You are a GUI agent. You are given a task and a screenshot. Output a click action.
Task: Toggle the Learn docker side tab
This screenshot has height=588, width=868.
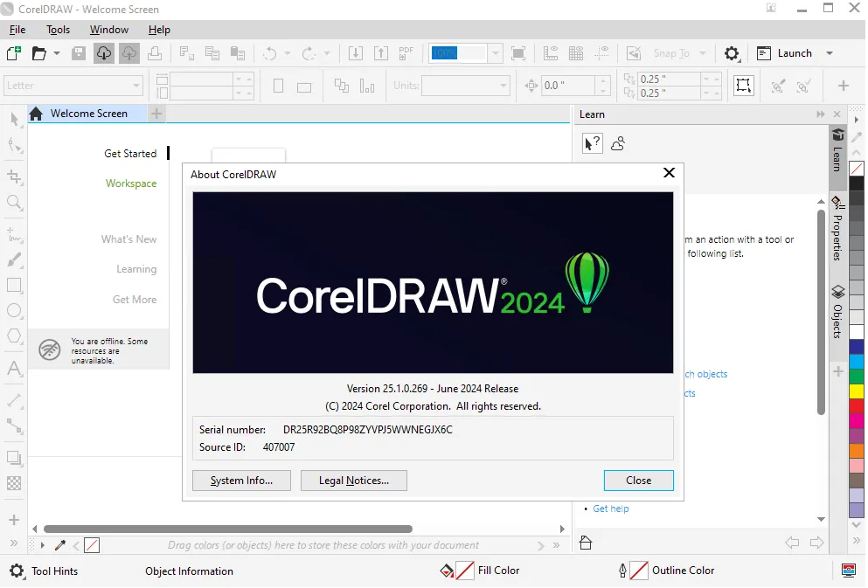click(837, 149)
